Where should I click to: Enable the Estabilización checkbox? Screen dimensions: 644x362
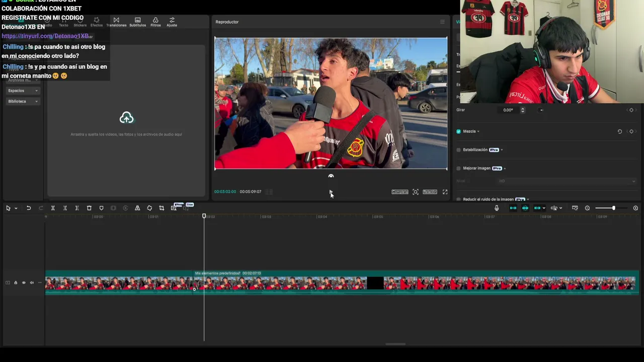pos(458,150)
